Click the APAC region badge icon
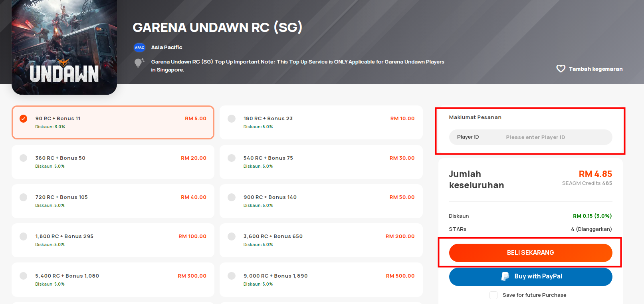This screenshot has width=644, height=304. coord(139,48)
